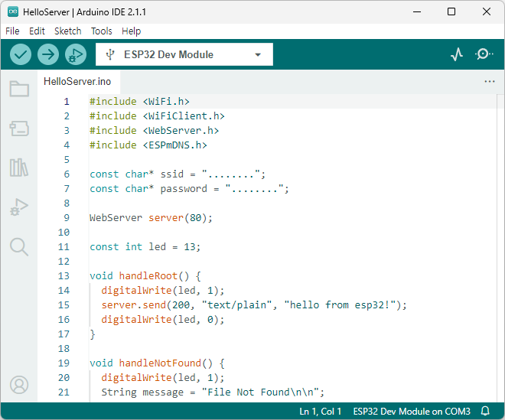Open the Debug sidebar panel
The width and height of the screenshot is (505, 420).
19,207
